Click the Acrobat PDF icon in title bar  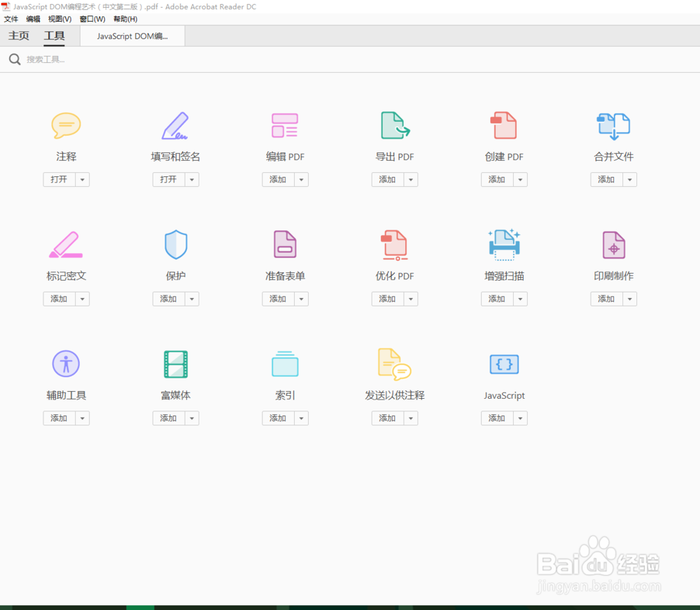click(x=6, y=6)
